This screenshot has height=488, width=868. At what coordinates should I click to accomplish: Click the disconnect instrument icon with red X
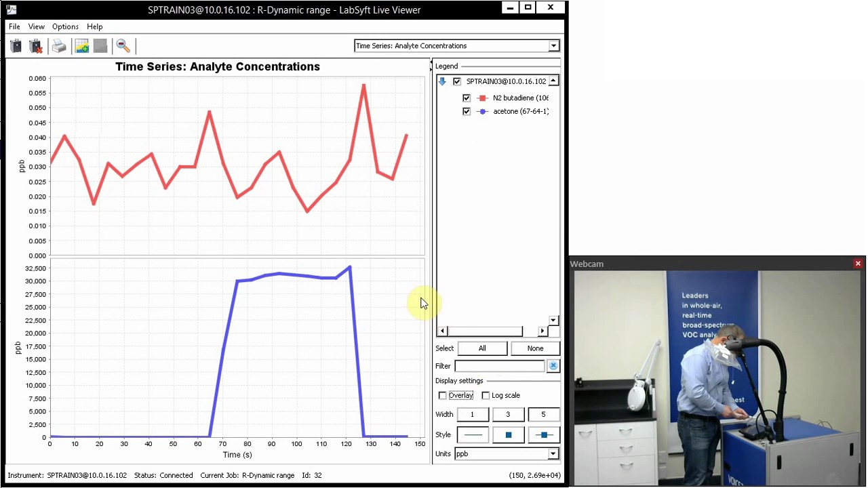click(36, 46)
